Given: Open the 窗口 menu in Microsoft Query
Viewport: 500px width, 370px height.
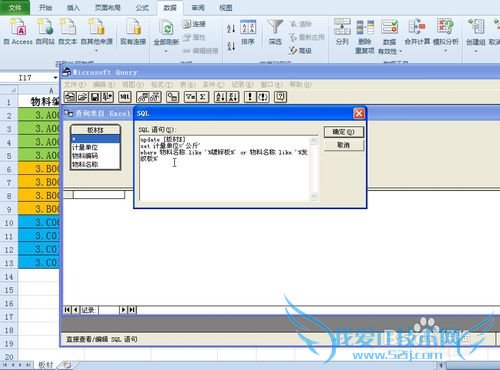Looking at the screenshot, I should click(271, 85).
